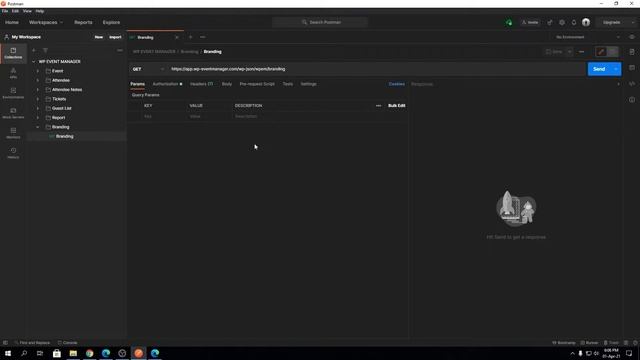
Task: Click the Cookies link
Action: [396, 84]
